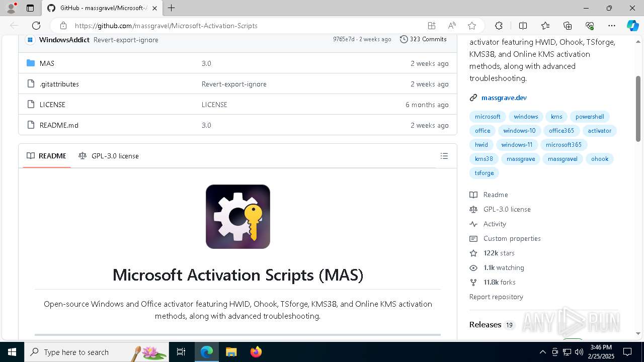Open the Extensions puzzle icon
Viewport: 644px width, 362px height.
click(x=499, y=26)
